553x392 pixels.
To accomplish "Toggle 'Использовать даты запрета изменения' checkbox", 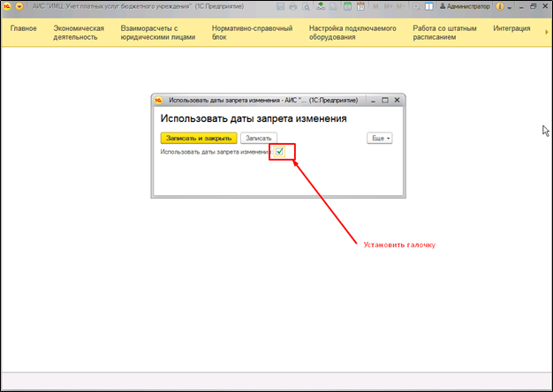I will tap(279, 152).
